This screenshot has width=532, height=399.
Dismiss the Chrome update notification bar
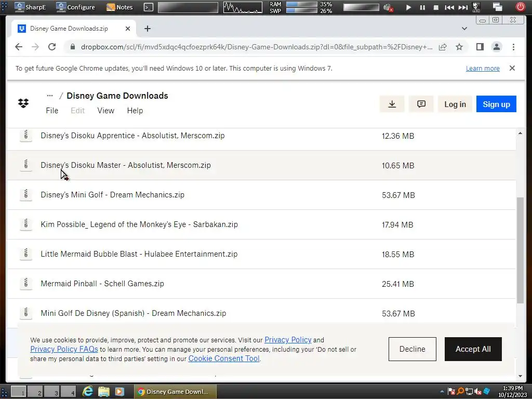point(512,68)
